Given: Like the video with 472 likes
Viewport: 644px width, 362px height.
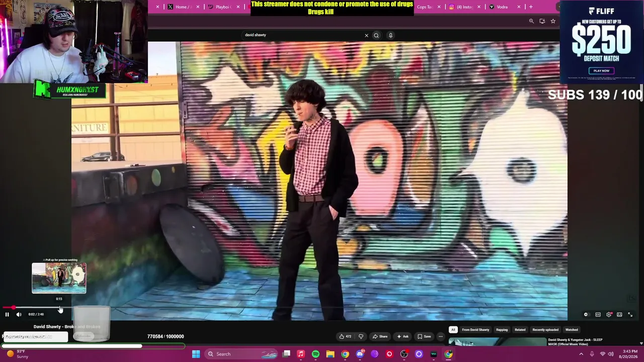Looking at the screenshot, I should (346, 336).
